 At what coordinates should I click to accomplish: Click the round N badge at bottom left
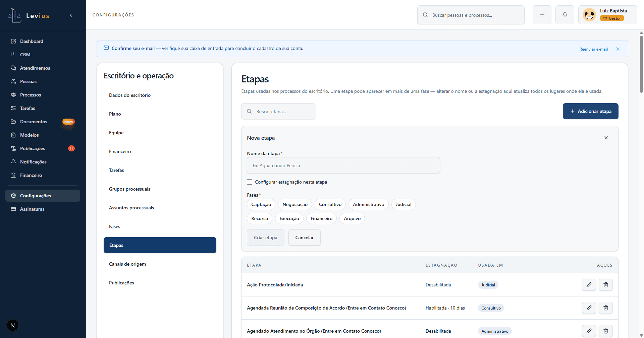(13, 325)
